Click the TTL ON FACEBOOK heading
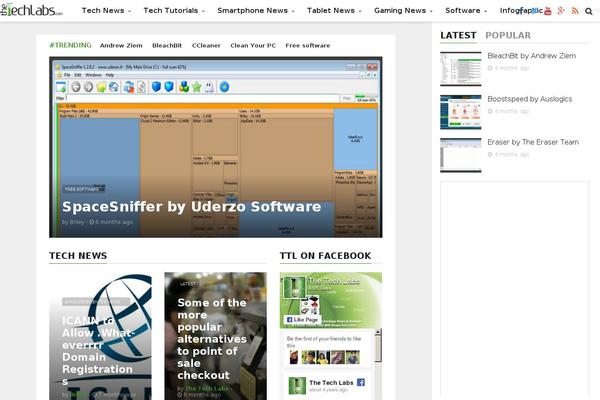Screen dimensions: 600x400 325,256
